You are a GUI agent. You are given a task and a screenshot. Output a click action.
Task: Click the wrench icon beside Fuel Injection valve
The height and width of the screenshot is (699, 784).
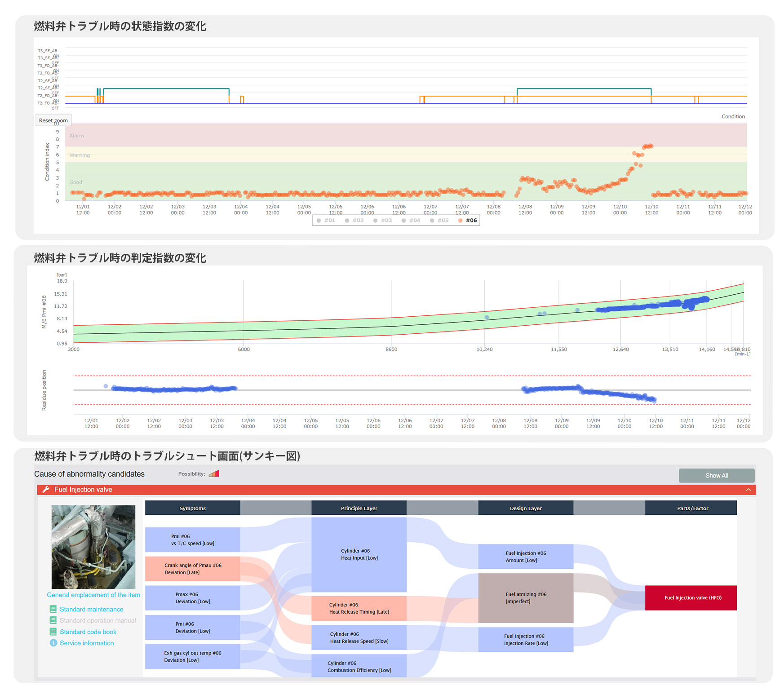coord(46,490)
